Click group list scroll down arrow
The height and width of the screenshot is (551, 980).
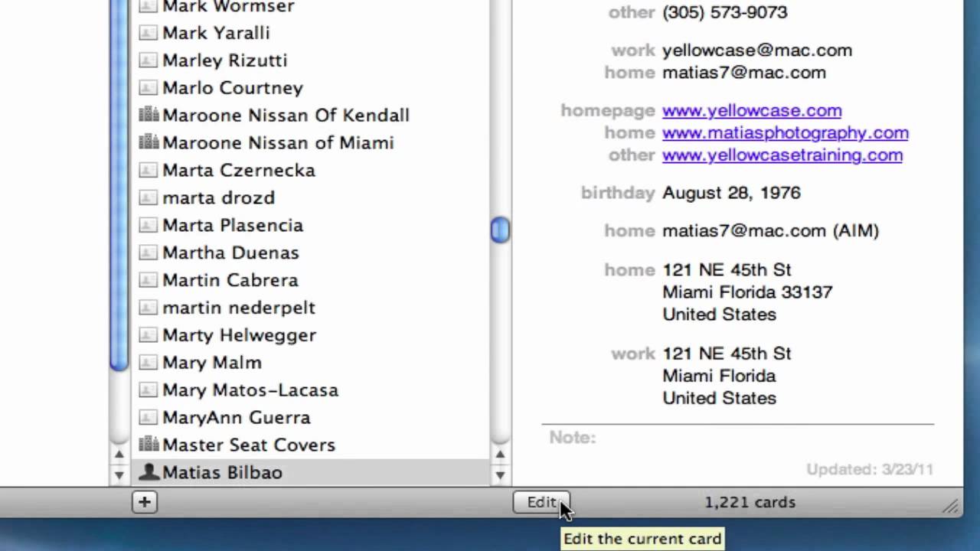(119, 475)
